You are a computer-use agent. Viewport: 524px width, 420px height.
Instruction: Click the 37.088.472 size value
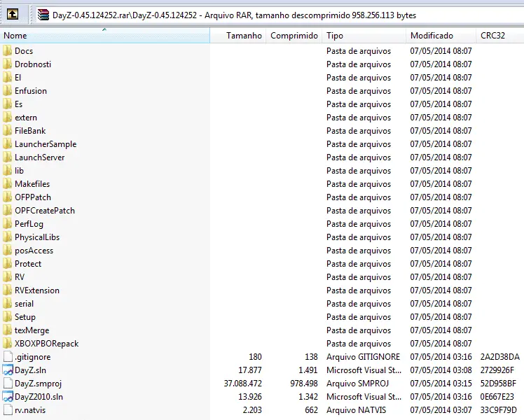pos(243,384)
